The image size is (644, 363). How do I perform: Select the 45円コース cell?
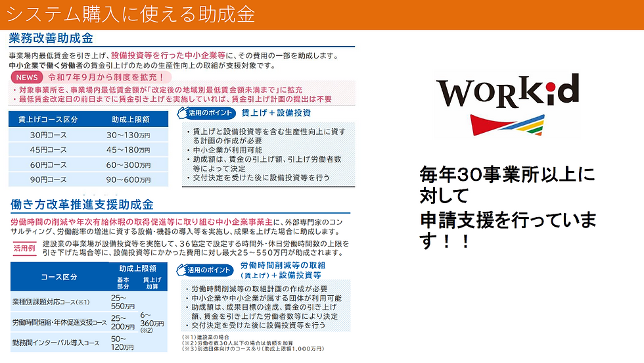[48, 150]
